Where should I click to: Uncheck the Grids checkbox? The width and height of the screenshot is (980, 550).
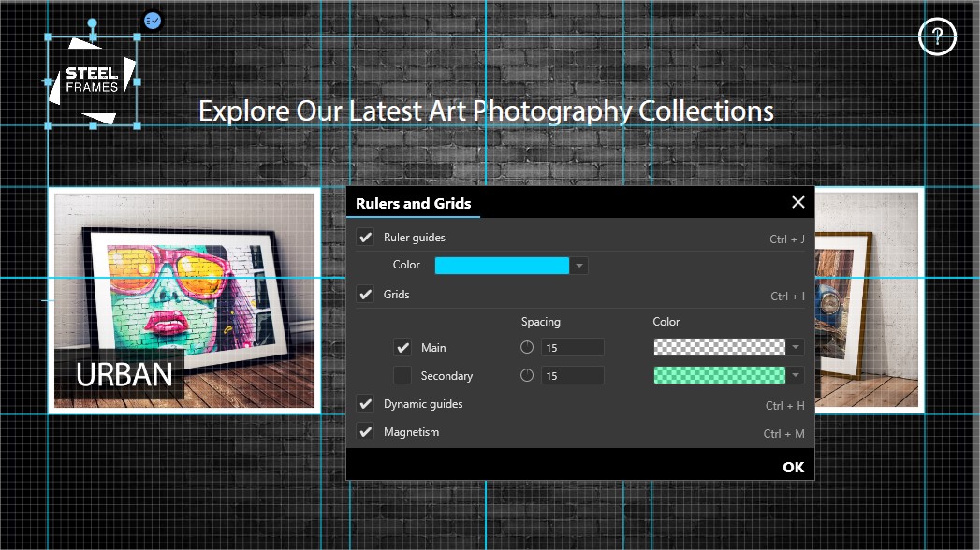[366, 294]
